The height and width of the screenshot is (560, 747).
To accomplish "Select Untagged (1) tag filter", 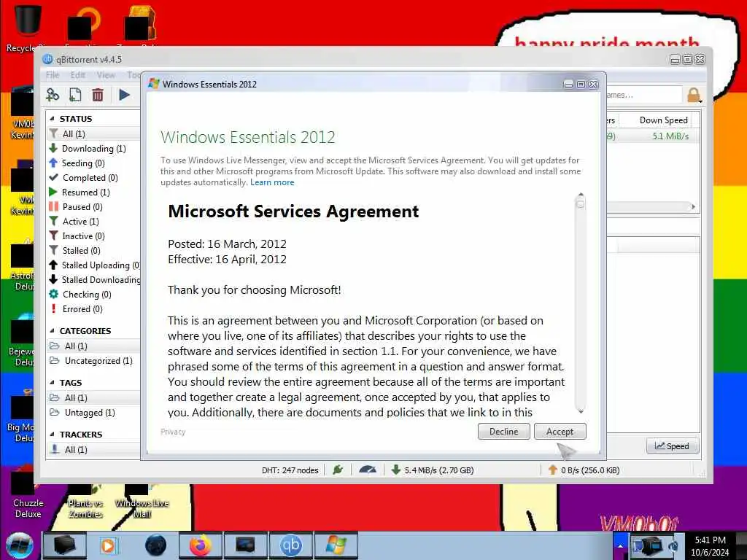I will 94,413.
